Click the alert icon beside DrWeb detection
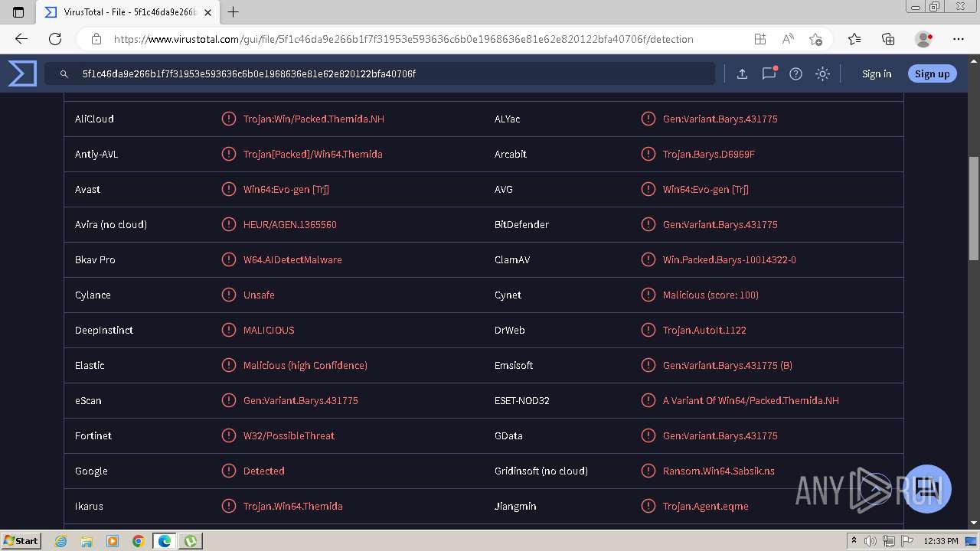980x551 pixels. (648, 330)
